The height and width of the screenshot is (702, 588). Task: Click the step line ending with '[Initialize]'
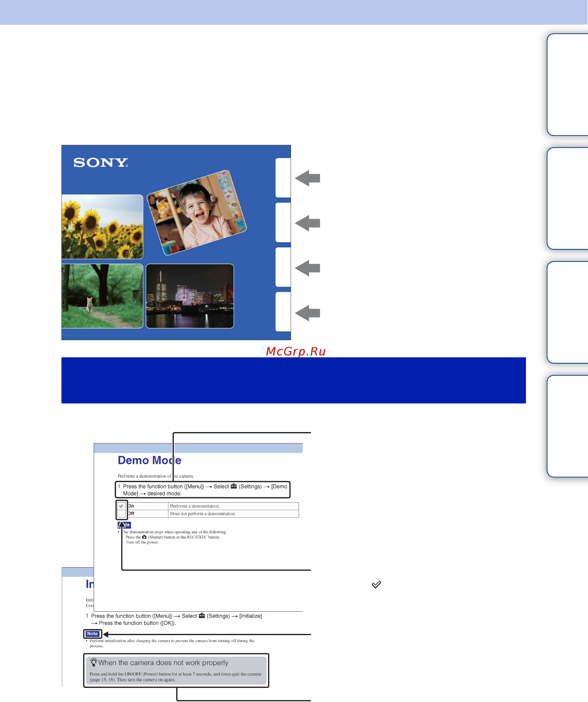174,616
